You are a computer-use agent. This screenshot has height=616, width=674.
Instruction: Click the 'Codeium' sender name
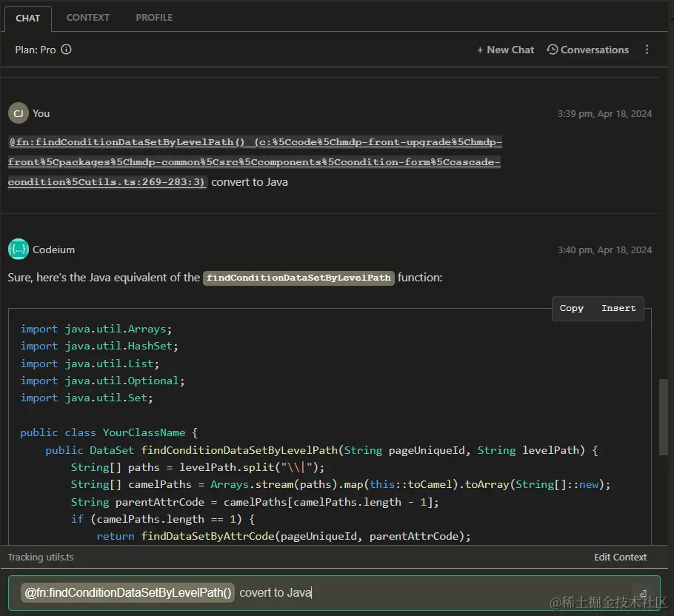click(x=54, y=250)
